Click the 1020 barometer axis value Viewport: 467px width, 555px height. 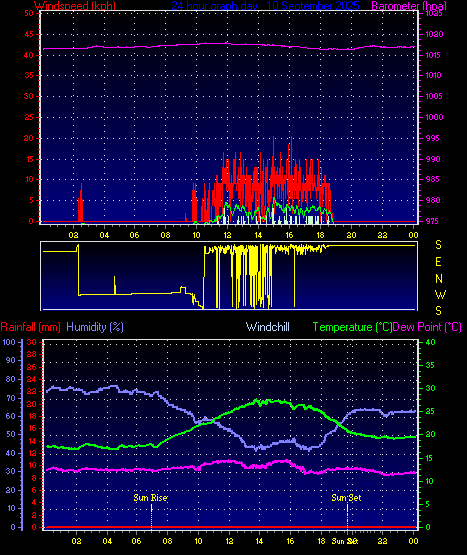[x=434, y=34]
